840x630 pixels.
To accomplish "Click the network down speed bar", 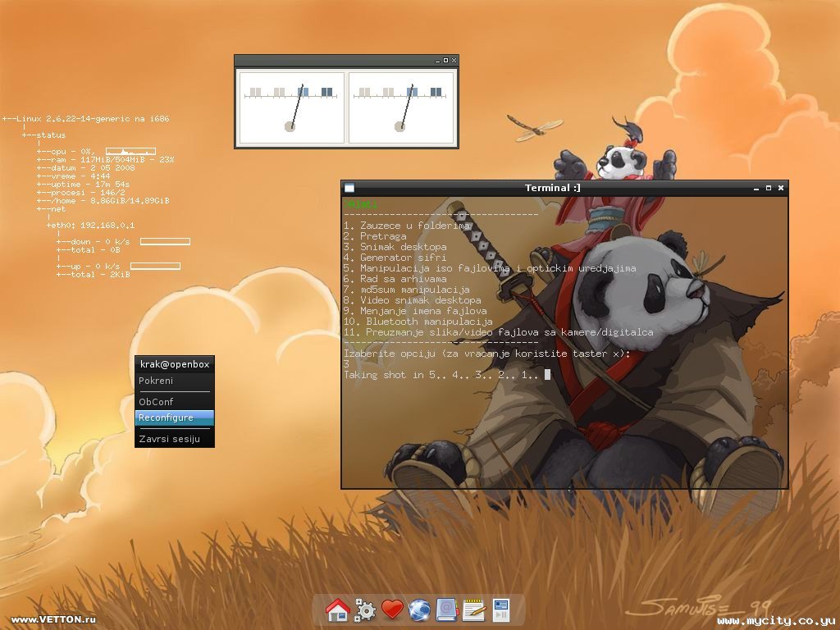I will click(x=165, y=242).
